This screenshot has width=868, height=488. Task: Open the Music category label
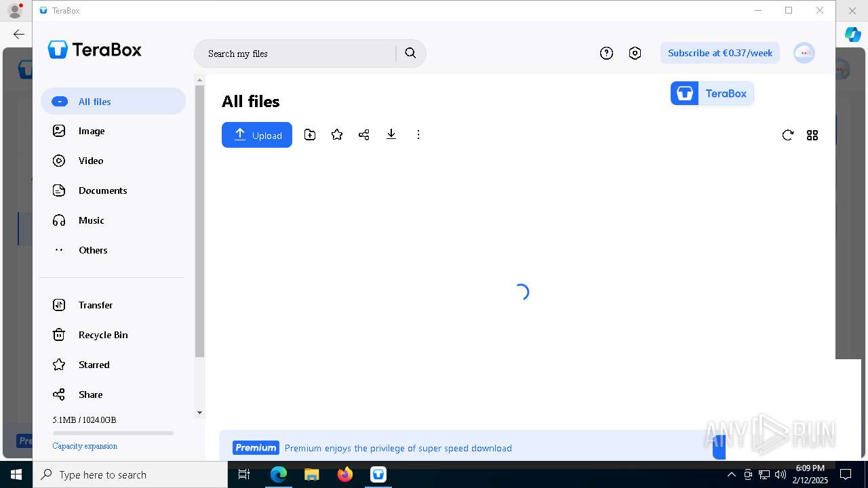[x=92, y=220]
